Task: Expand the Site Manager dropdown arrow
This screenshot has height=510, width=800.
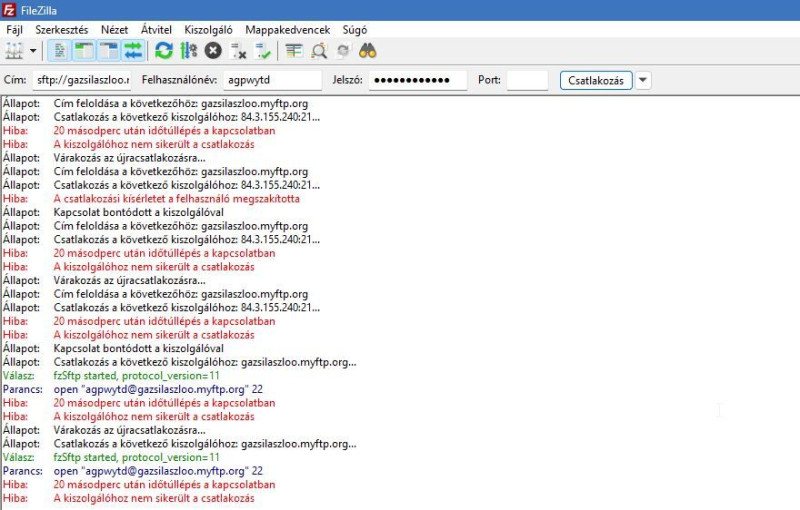Action: pos(33,51)
